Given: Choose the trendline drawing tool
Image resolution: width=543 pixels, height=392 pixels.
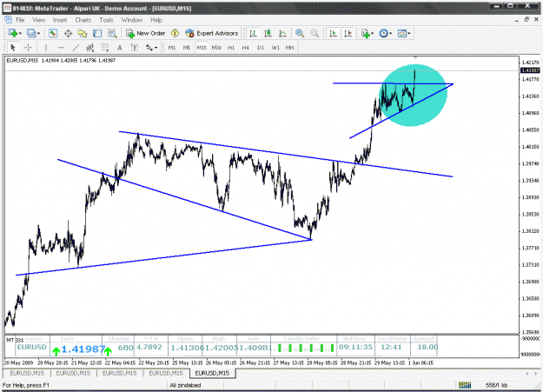Looking at the screenshot, I should tap(76, 48).
